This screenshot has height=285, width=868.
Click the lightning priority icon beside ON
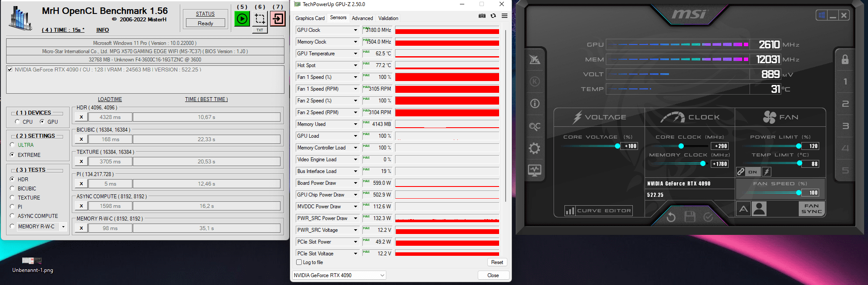click(767, 172)
